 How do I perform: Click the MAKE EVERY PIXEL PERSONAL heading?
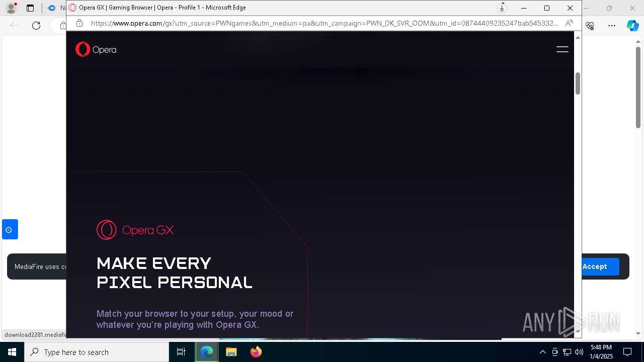[175, 273]
